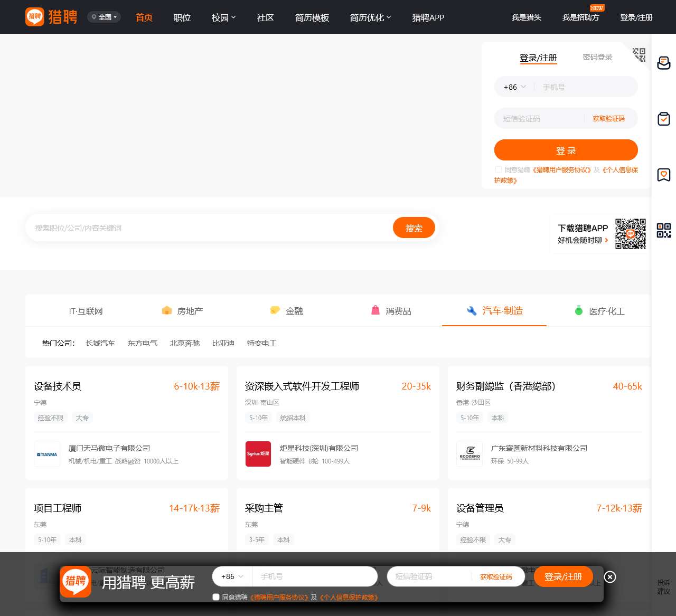Viewport: 676px width, 616px height.
Task: Click the orange 登录 button
Action: pyautogui.click(x=566, y=150)
